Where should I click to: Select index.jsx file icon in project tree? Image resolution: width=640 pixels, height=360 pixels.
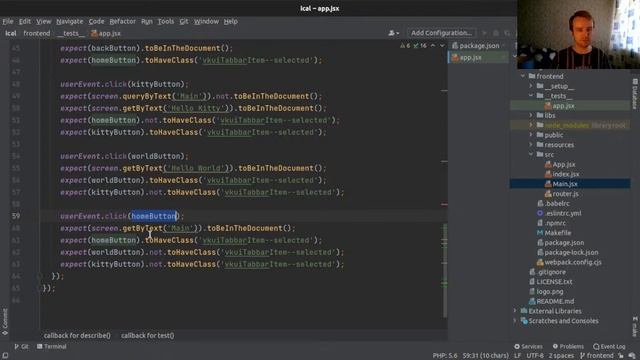coord(548,174)
